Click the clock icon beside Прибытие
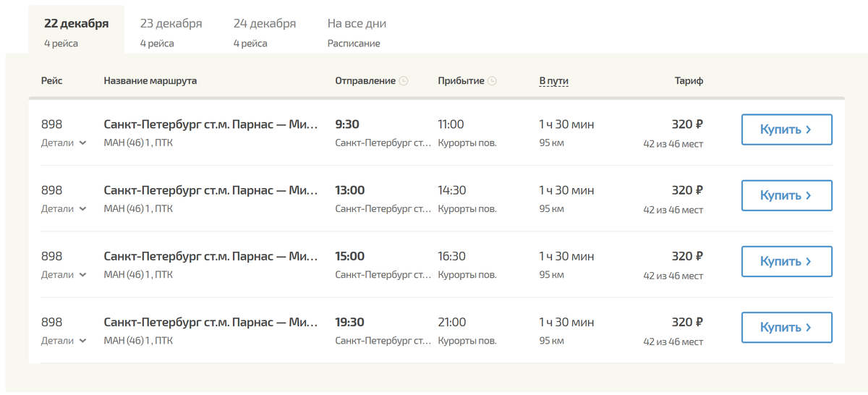The image size is (868, 395). pyautogui.click(x=492, y=81)
